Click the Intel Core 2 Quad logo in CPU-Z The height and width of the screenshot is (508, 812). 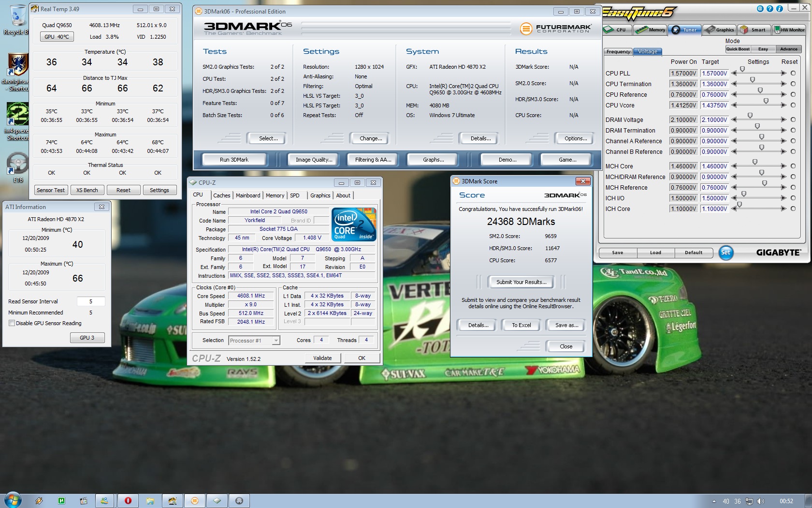(x=354, y=224)
